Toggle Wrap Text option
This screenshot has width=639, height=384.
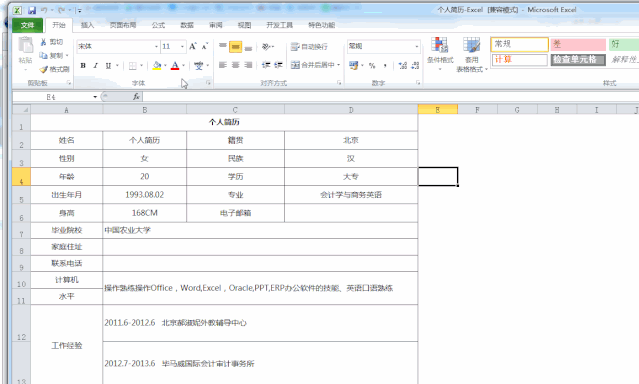pyautogui.click(x=309, y=47)
